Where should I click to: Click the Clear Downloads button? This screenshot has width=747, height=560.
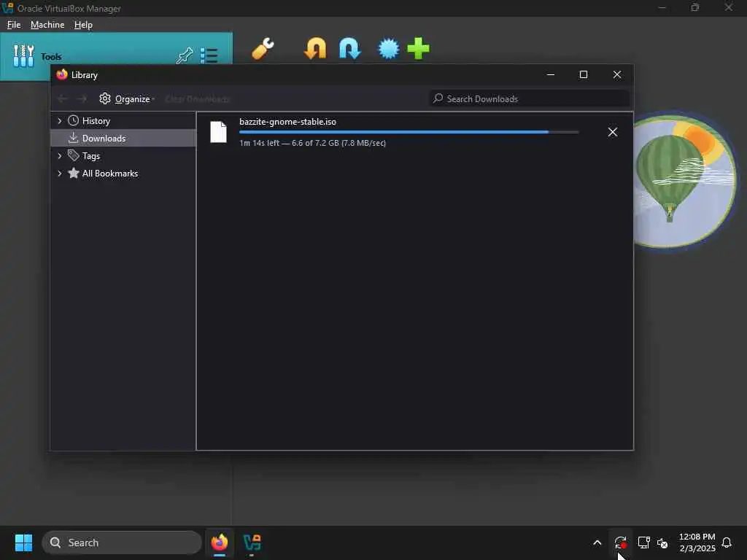197,99
